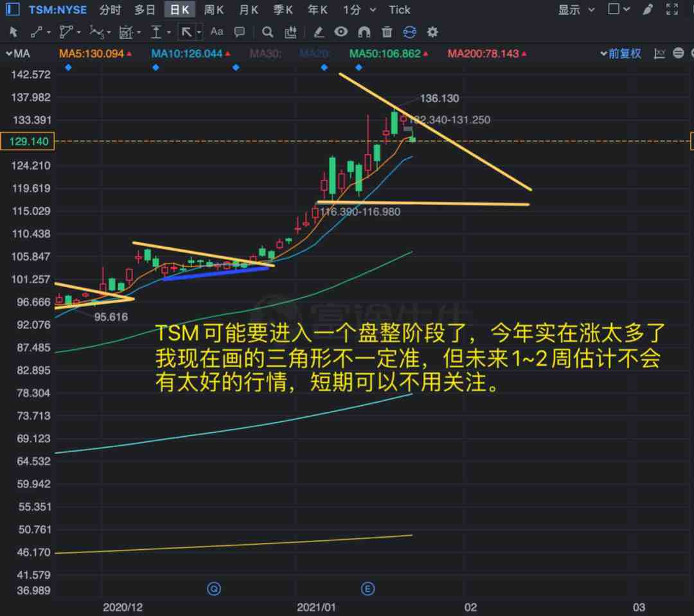The height and width of the screenshot is (616, 694).
Task: Select the wave pattern drawing tool
Action: tap(96, 32)
